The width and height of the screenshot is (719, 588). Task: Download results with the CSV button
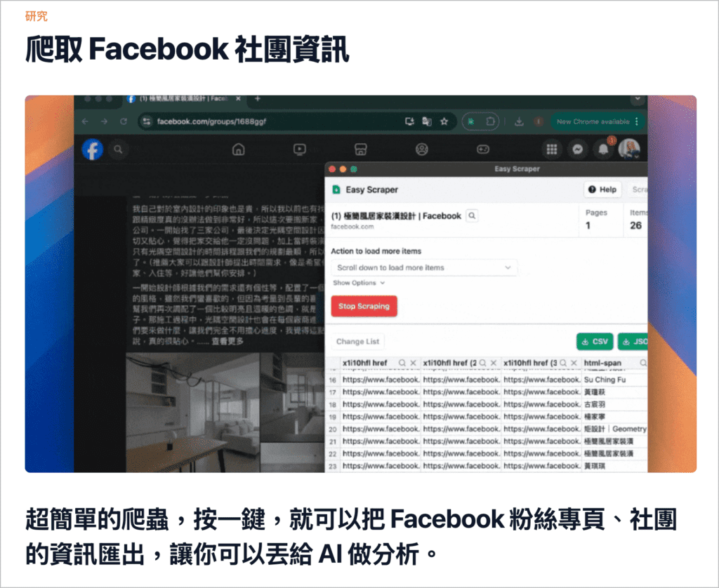(x=595, y=342)
